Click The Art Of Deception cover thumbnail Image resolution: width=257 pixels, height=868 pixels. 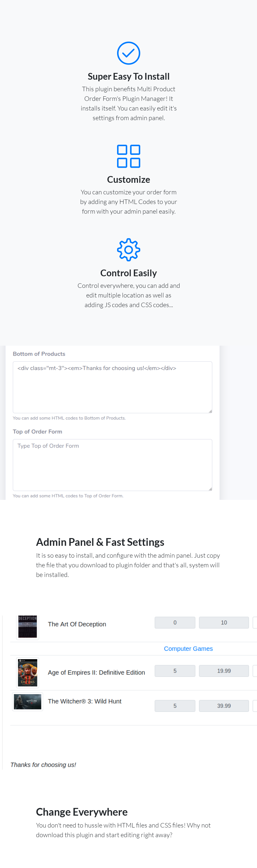tap(28, 626)
